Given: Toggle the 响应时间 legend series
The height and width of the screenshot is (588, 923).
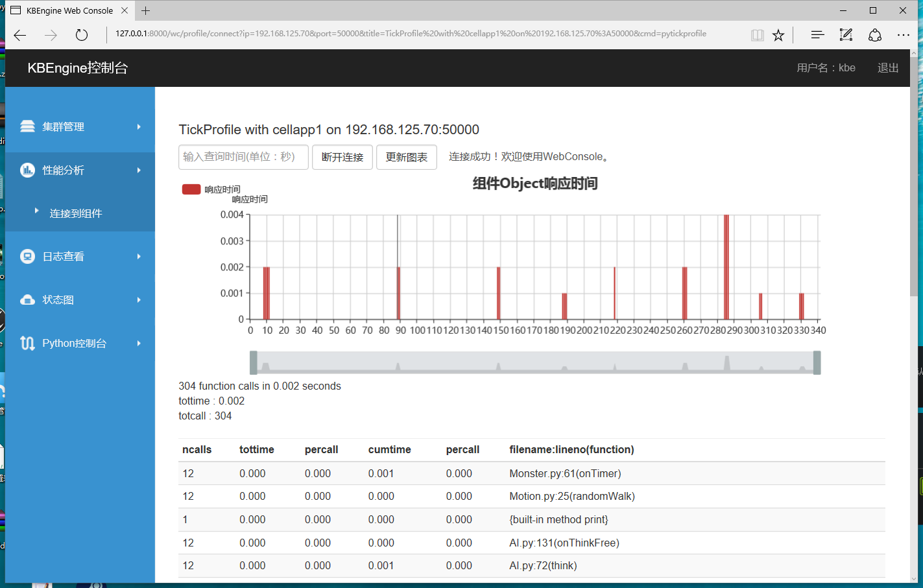Looking at the screenshot, I should point(191,189).
